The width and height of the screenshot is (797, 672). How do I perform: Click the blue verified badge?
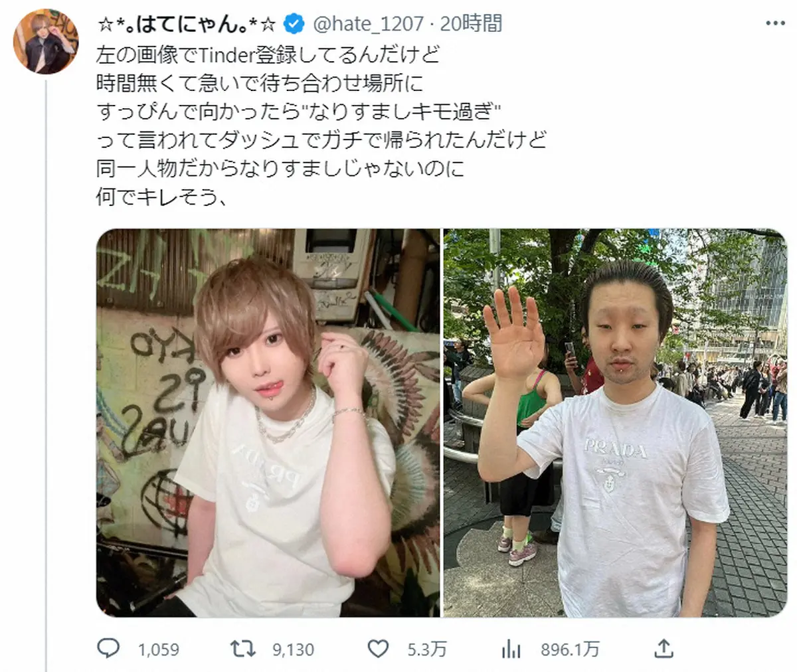[294, 24]
